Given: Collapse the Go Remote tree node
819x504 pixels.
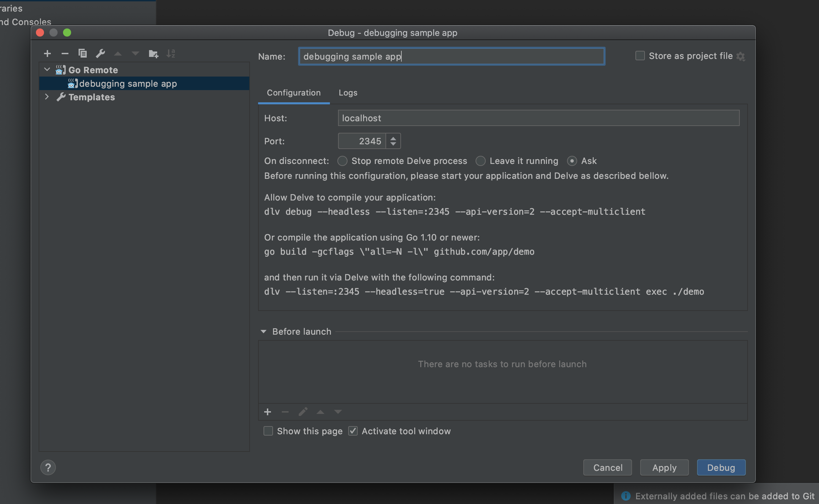Looking at the screenshot, I should point(47,70).
